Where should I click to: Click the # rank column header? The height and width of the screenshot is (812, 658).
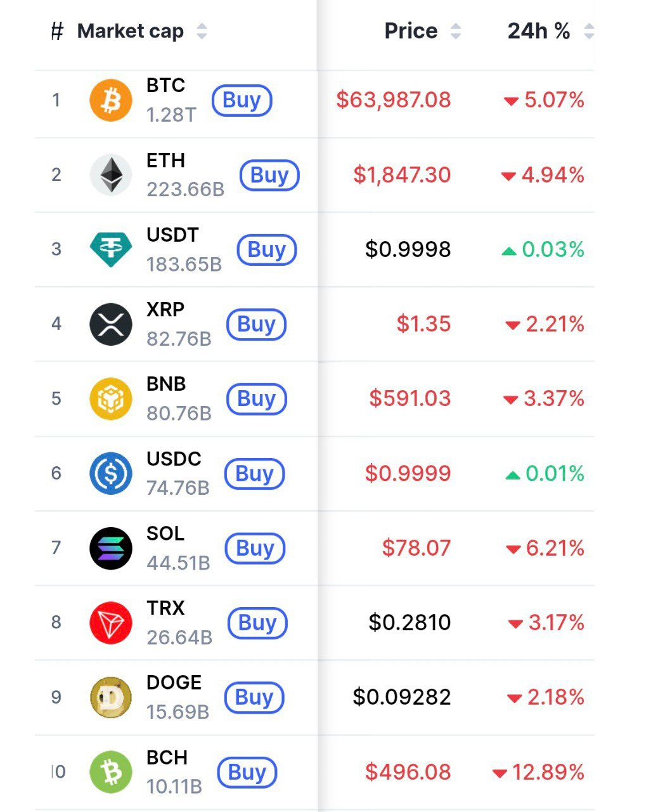click(57, 31)
